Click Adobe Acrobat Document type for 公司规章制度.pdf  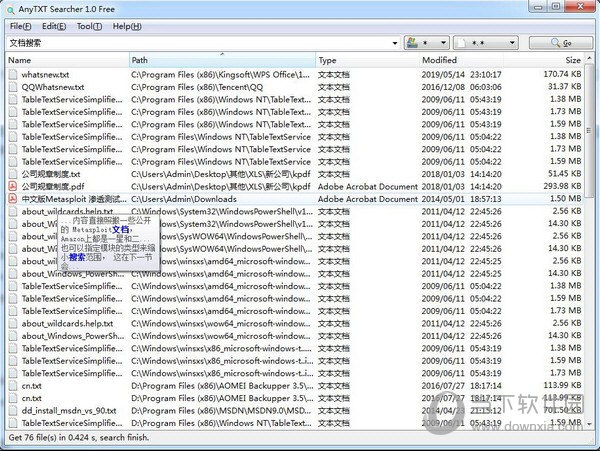tap(367, 187)
